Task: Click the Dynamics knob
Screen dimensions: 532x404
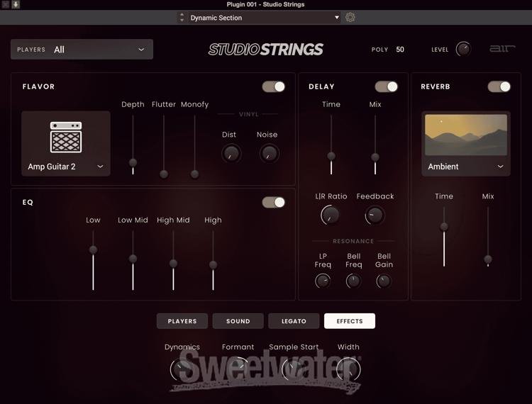Action: (182, 369)
